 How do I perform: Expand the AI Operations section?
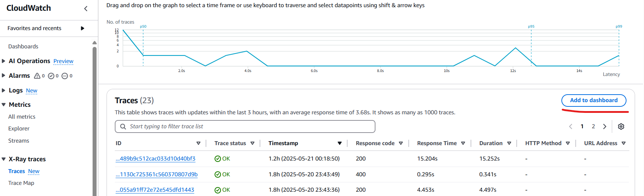4,61
